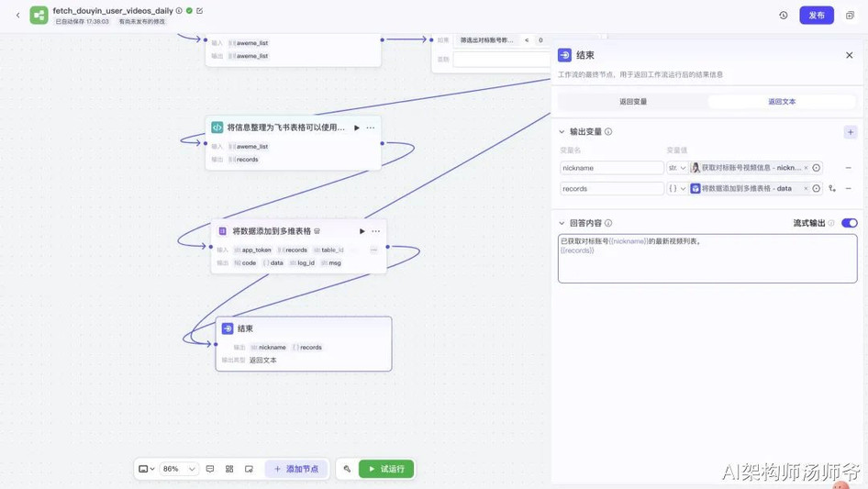Show info tooltip for 回答内容

608,223
